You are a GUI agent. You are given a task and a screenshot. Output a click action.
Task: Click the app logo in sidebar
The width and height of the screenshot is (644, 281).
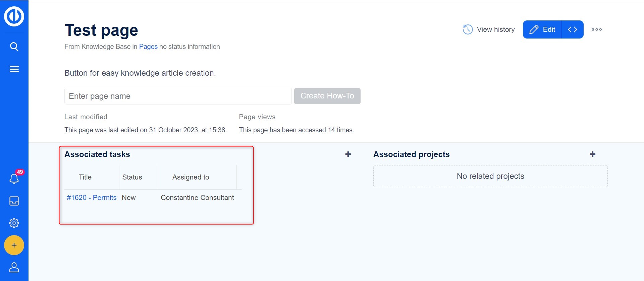click(14, 16)
